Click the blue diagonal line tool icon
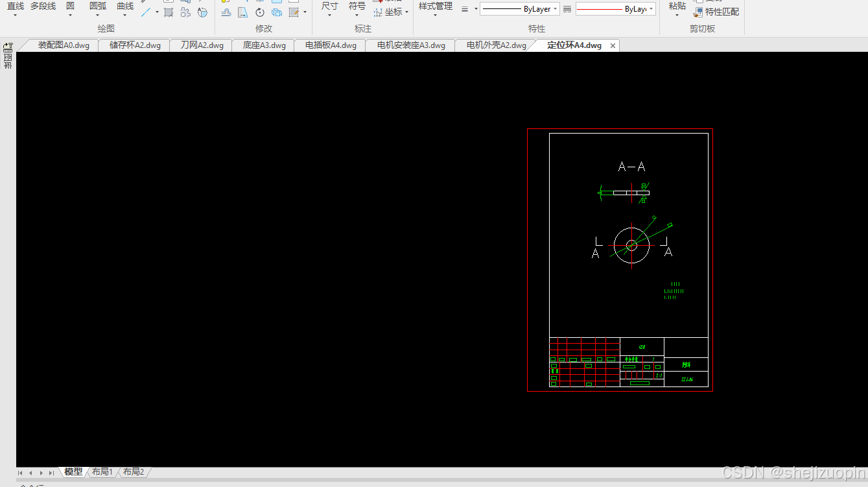This screenshot has height=487, width=868. [146, 12]
